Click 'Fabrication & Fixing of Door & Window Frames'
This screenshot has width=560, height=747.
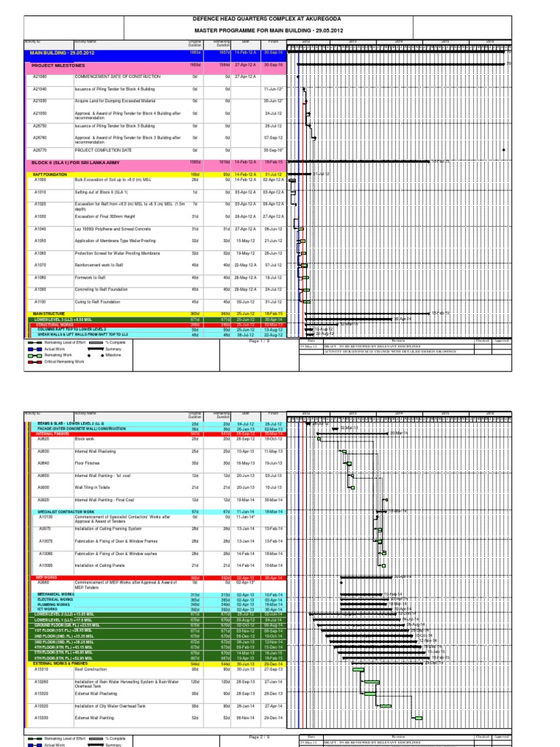[x=116, y=541]
